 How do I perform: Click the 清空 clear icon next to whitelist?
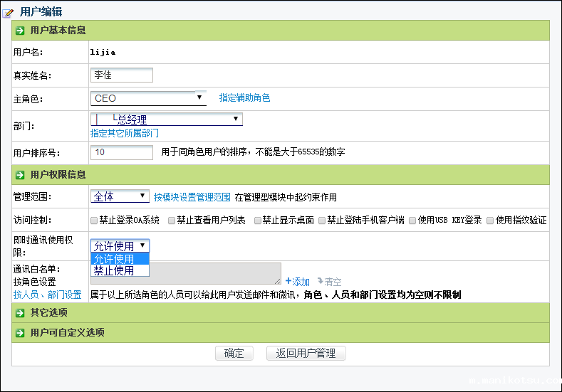pyautogui.click(x=321, y=282)
